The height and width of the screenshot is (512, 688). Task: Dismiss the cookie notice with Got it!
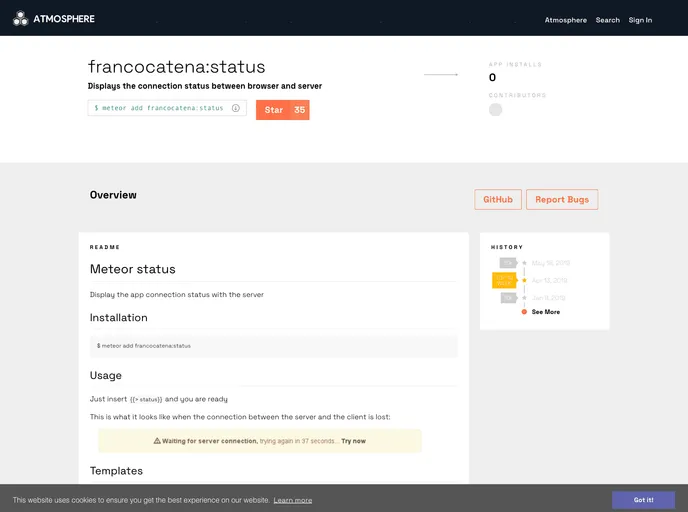(643, 500)
